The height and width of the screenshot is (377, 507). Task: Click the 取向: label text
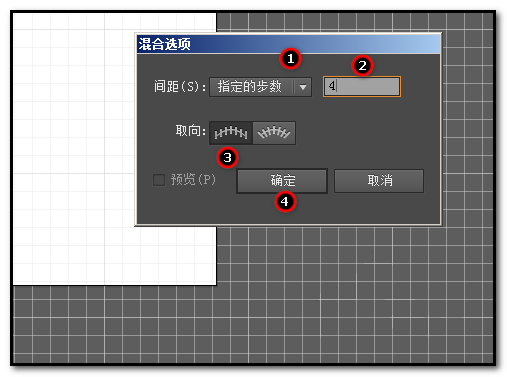click(190, 131)
